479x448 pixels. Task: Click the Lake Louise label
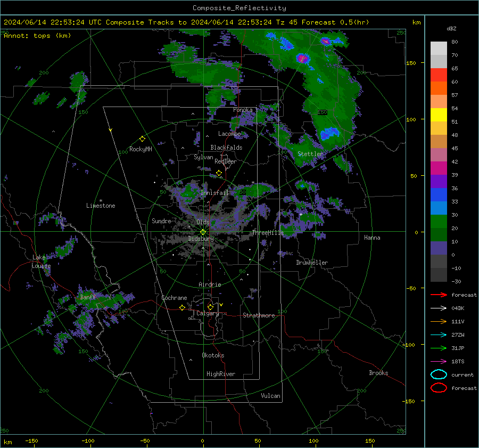pos(41,262)
